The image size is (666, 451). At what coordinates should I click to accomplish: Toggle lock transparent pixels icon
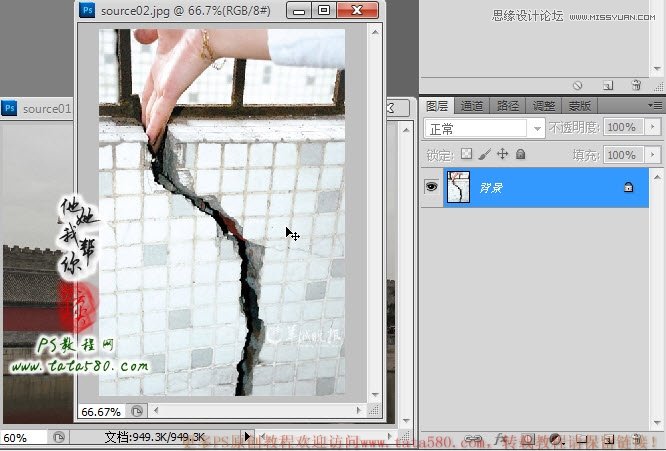pyautogui.click(x=466, y=154)
